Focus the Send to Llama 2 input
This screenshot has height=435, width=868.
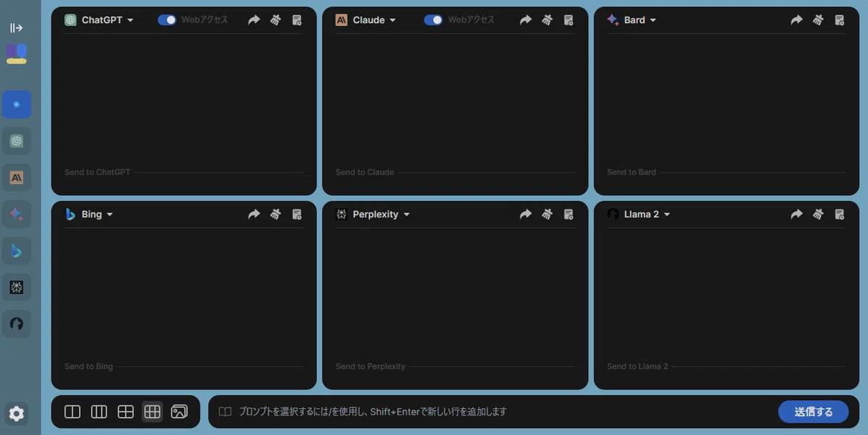click(726, 366)
